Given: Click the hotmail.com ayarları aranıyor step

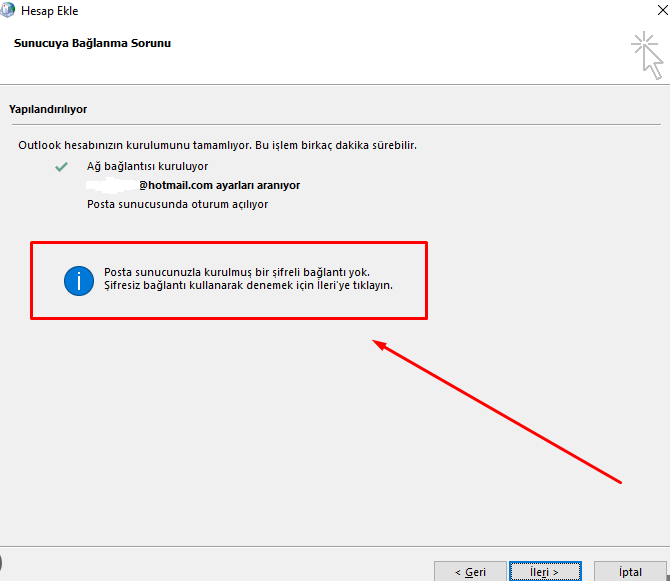Looking at the screenshot, I should pos(219,185).
